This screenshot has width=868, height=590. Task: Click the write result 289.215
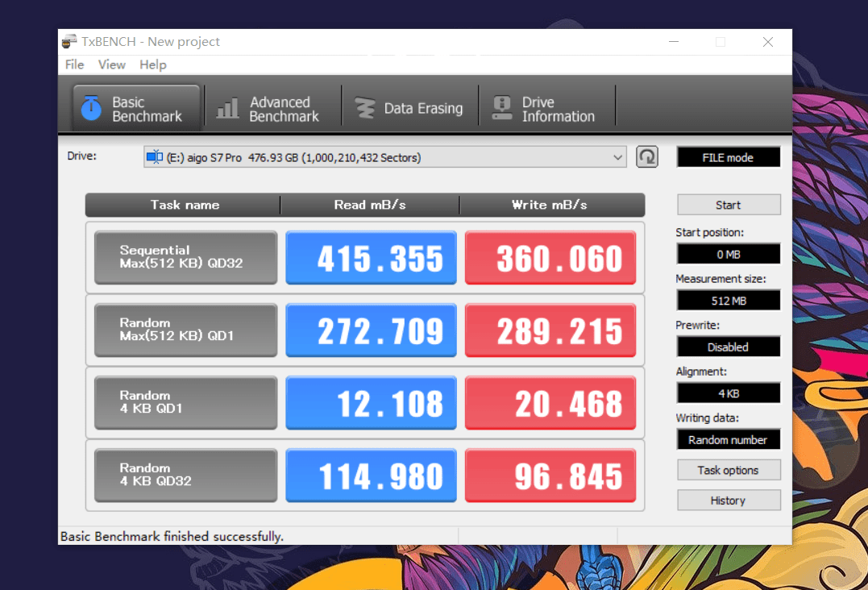[550, 330]
